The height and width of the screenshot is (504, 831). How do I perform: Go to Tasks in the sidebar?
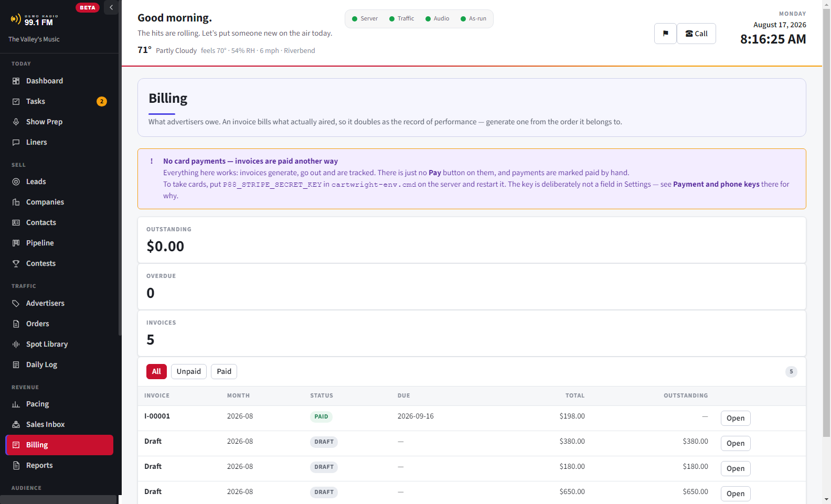[x=59, y=101]
